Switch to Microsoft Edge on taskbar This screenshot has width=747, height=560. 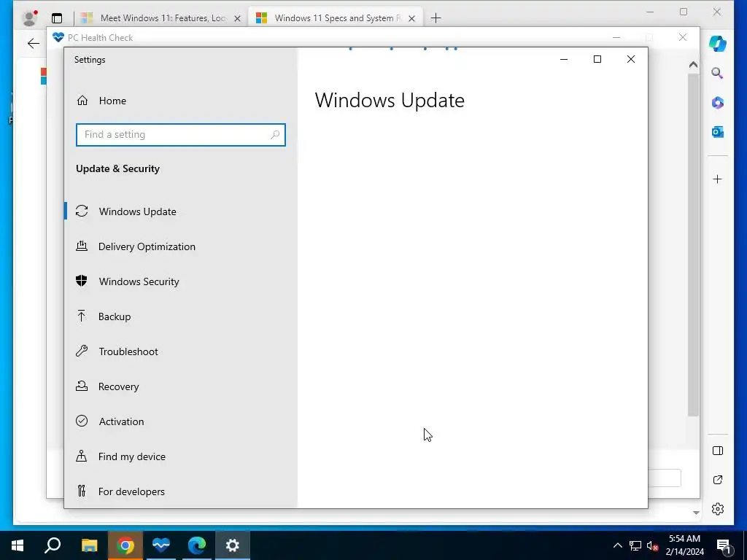[197, 545]
